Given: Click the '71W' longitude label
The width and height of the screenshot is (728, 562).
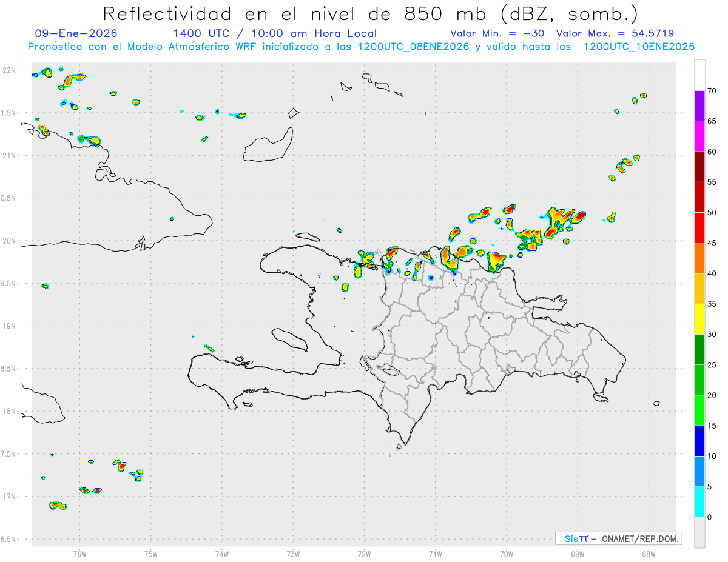Looking at the screenshot, I should 435,554.
